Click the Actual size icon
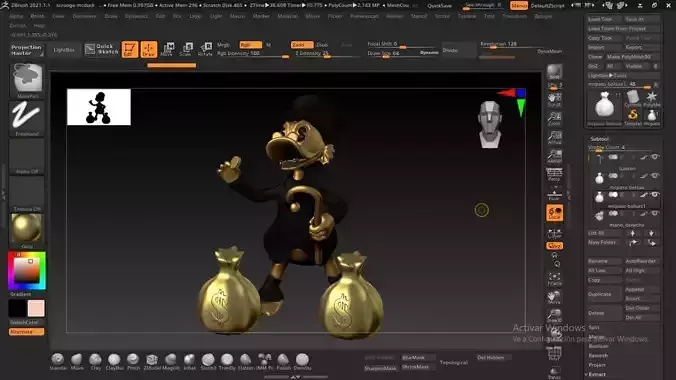The height and width of the screenshot is (380, 676). (554, 138)
